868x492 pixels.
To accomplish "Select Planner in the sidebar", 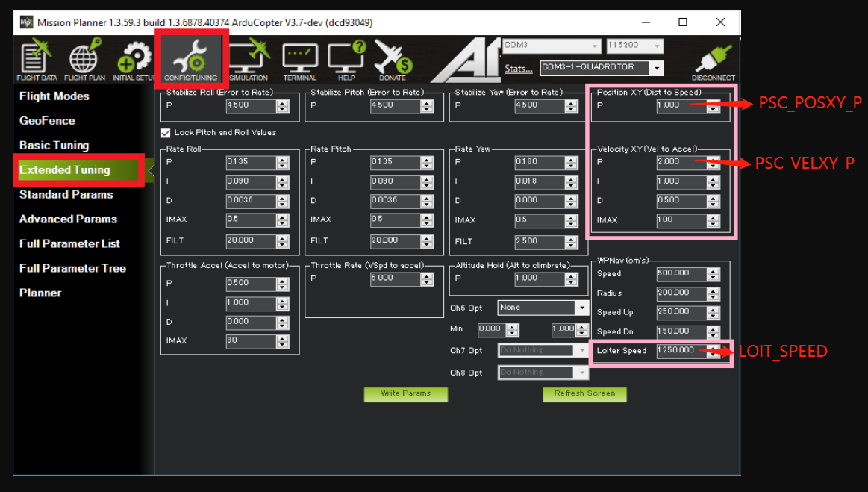I will coord(40,293).
